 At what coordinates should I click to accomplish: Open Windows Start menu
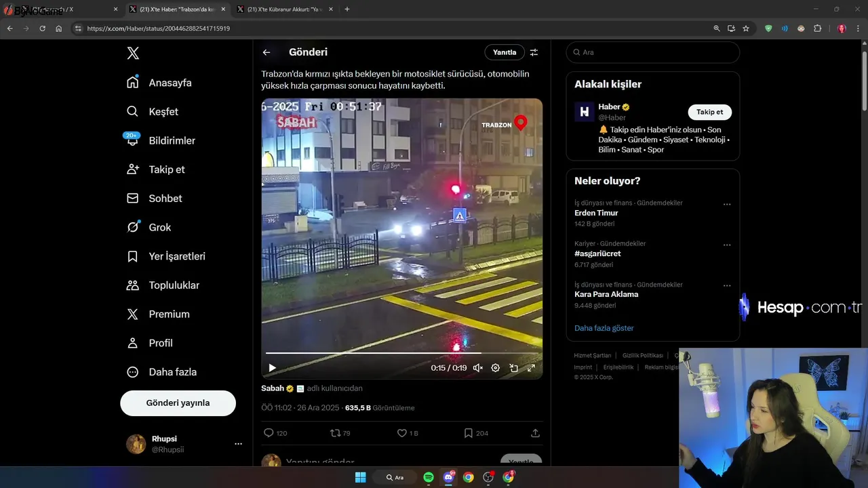tap(360, 477)
